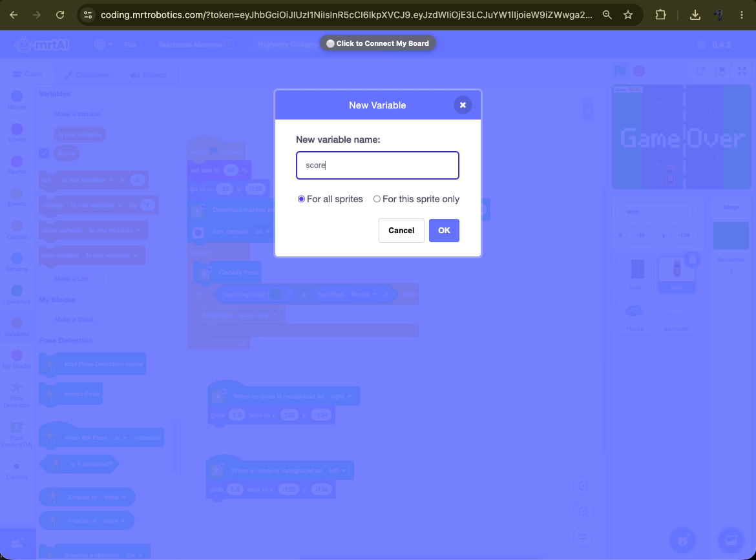
Task: Open the File menu
Action: pos(130,45)
